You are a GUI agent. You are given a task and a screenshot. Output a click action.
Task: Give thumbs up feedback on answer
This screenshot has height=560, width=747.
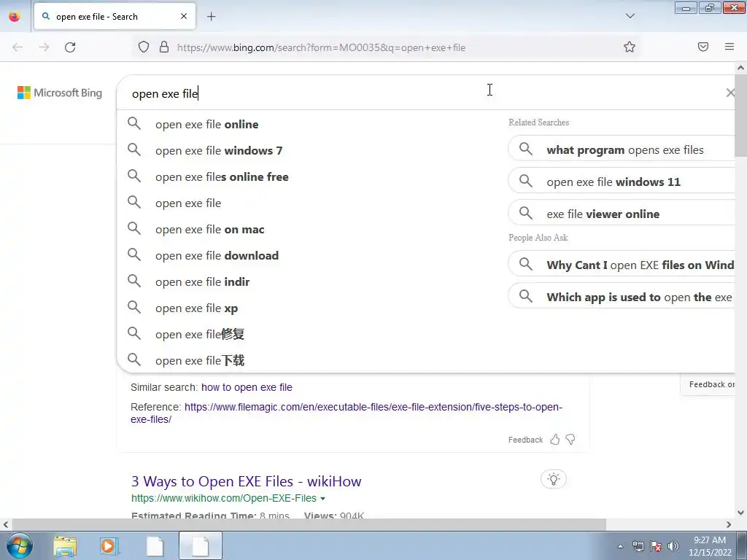(555, 440)
